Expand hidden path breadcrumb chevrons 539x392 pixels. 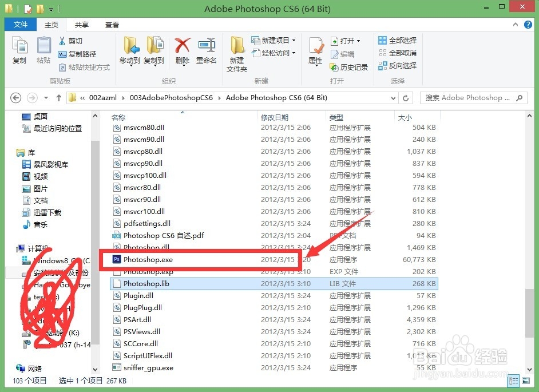(82, 98)
